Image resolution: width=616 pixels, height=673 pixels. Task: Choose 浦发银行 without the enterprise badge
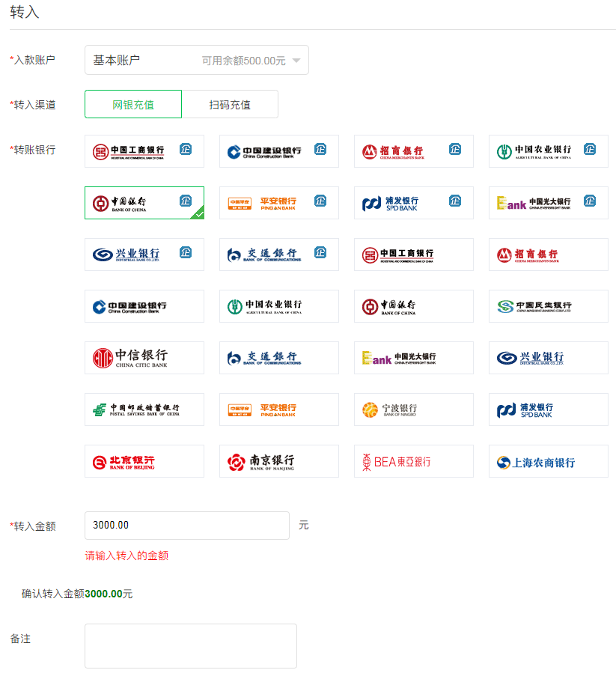[x=549, y=409]
